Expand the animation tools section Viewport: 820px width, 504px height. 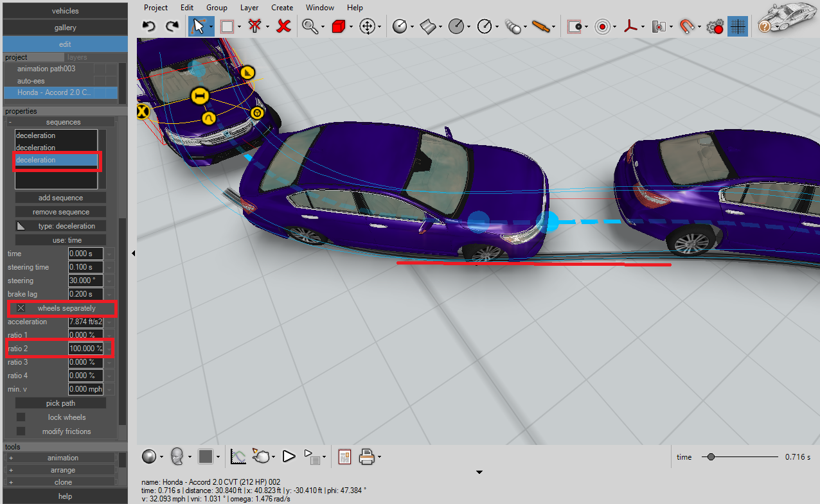coord(11,458)
